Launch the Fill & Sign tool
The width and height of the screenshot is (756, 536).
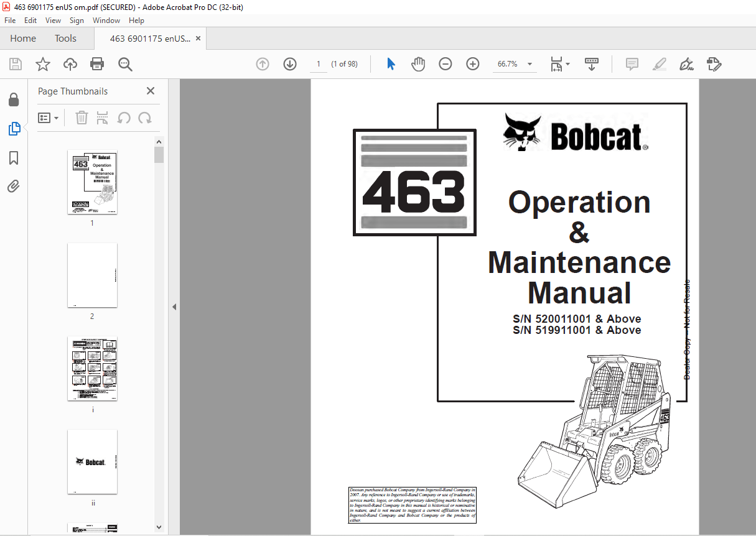pyautogui.click(x=686, y=63)
